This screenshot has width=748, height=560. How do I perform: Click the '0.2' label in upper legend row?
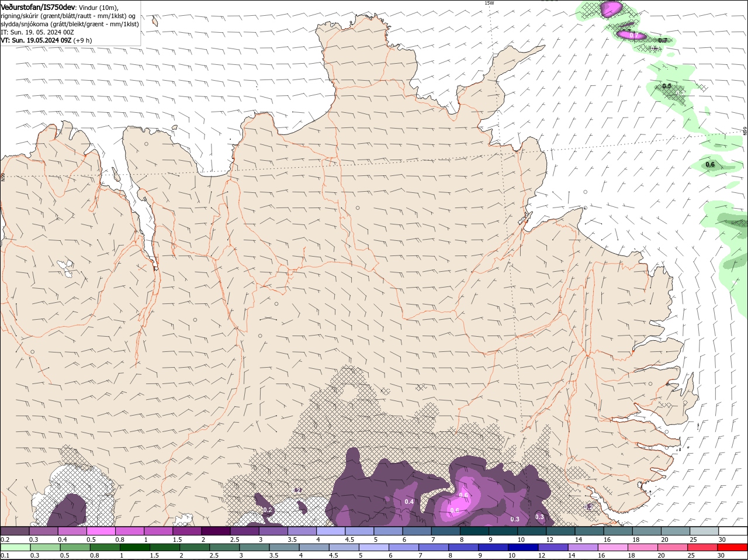tap(5, 540)
